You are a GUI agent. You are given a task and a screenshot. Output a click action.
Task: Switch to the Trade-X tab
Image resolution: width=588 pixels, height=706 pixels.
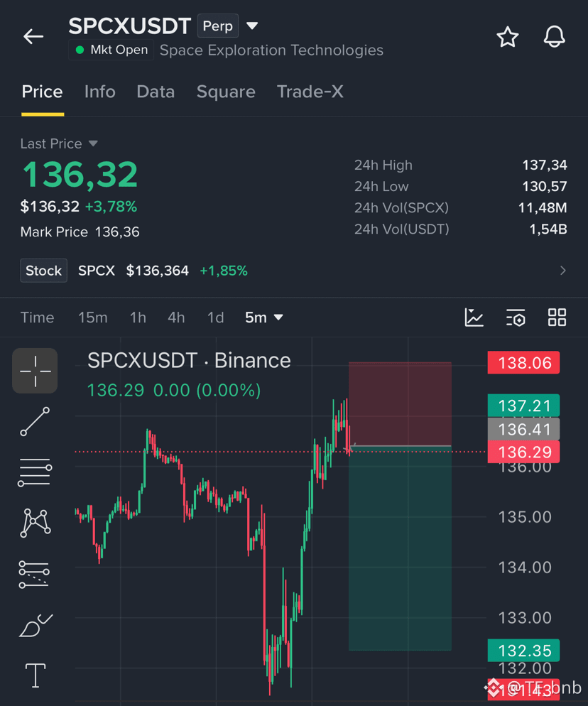coord(310,92)
